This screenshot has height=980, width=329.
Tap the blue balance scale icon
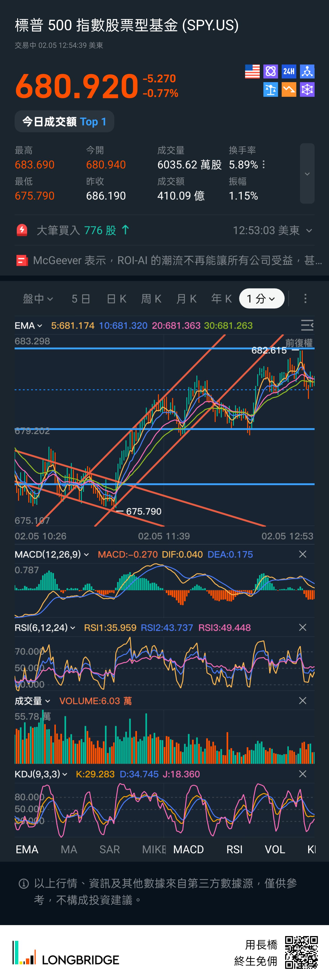click(271, 90)
